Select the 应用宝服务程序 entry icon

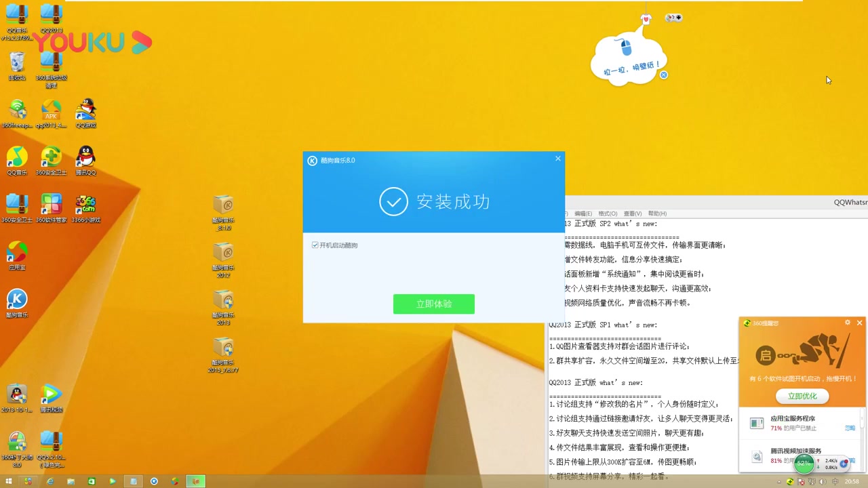pyautogui.click(x=757, y=424)
